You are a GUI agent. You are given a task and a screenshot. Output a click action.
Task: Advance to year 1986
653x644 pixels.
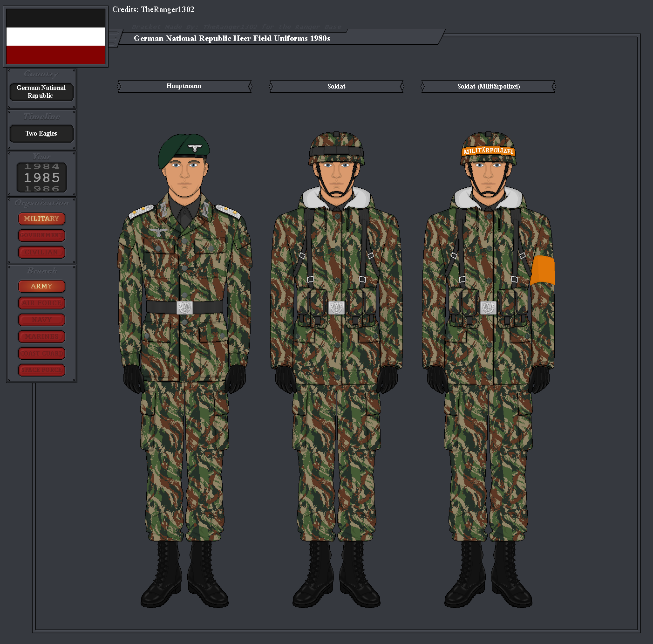pyautogui.click(x=42, y=188)
